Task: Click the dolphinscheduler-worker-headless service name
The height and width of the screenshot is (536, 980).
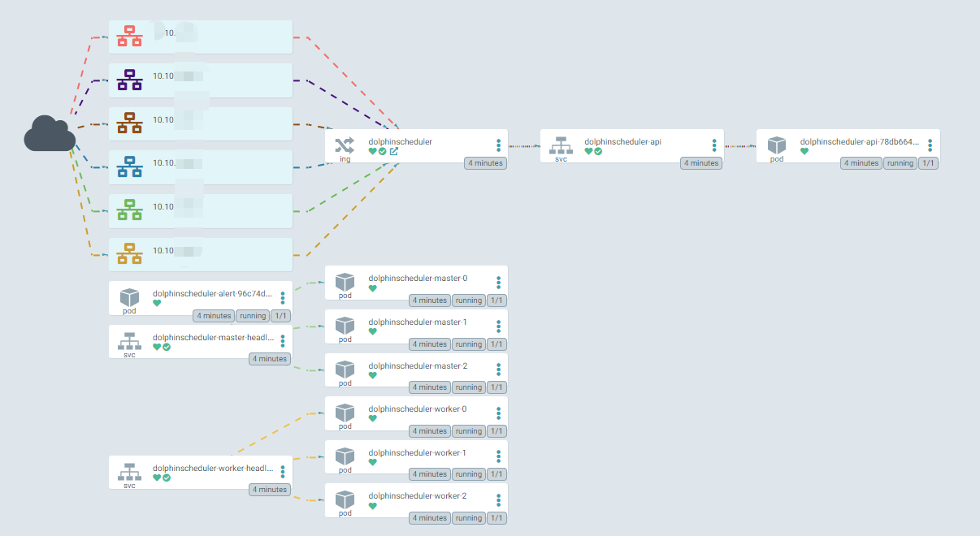Action: coord(214,468)
